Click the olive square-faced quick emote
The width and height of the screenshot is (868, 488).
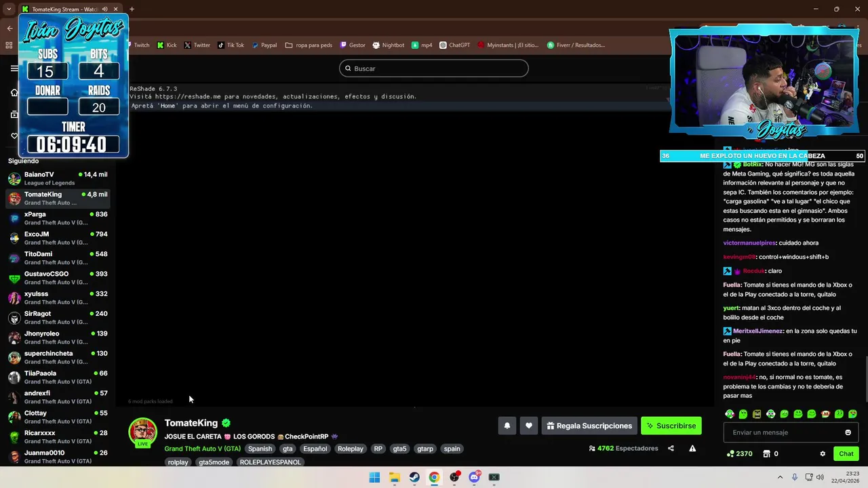757,414
